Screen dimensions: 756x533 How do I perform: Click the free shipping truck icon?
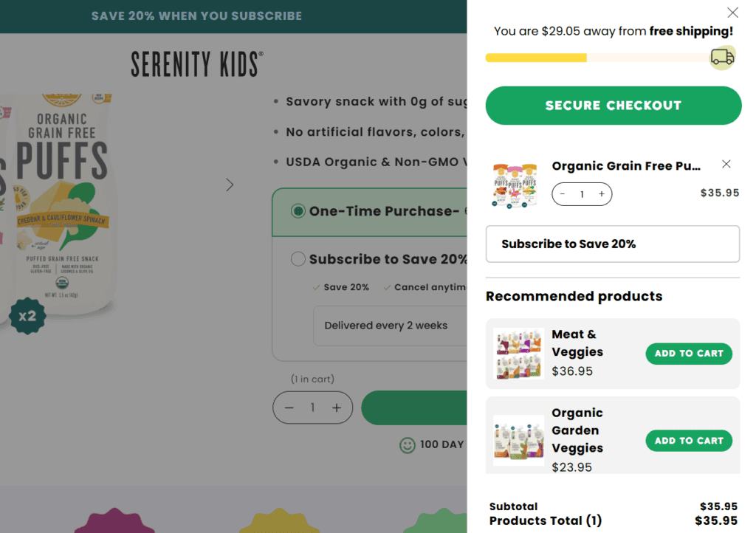click(722, 57)
